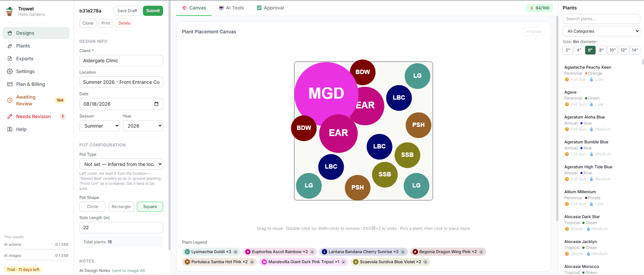Image resolution: width=644 pixels, height=275 pixels.
Task: Click the Print button
Action: (x=106, y=23)
